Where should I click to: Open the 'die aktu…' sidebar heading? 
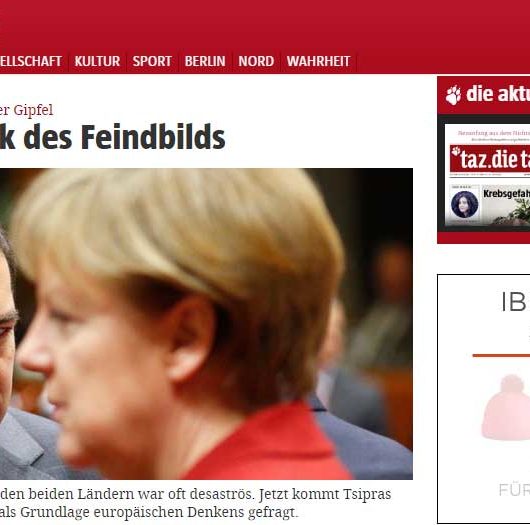(498, 94)
